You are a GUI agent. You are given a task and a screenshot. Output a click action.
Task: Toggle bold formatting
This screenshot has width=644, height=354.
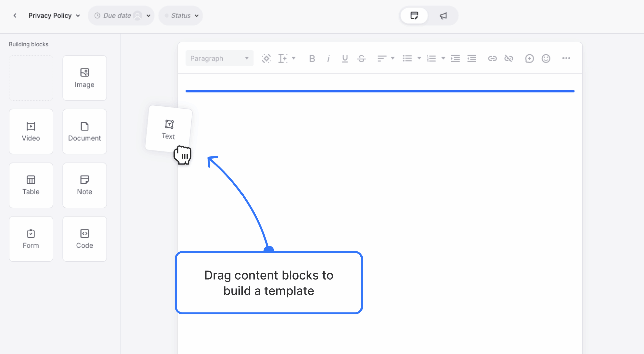pos(312,58)
